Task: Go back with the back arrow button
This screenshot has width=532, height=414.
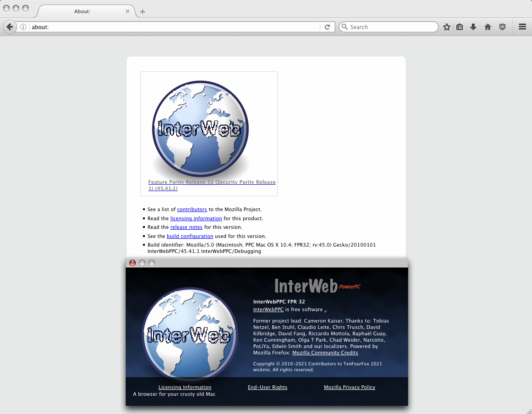Action: 10,27
